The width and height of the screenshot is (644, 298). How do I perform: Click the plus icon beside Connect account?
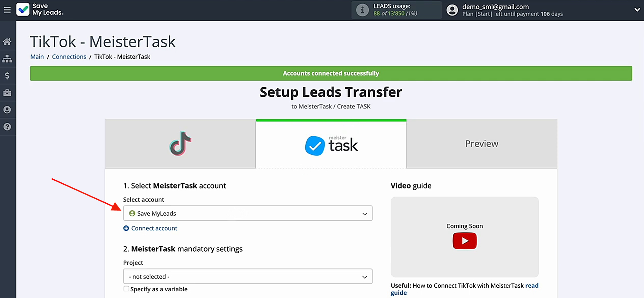(x=126, y=228)
